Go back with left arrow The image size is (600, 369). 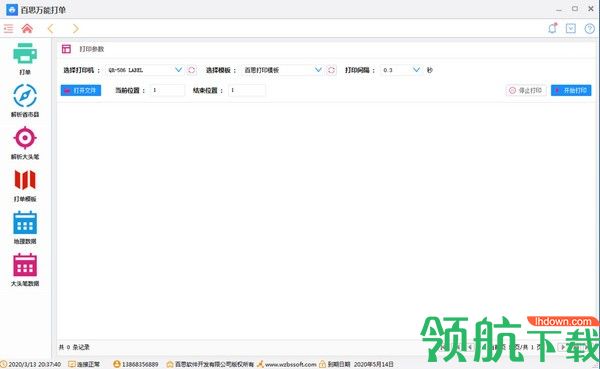[x=51, y=29]
